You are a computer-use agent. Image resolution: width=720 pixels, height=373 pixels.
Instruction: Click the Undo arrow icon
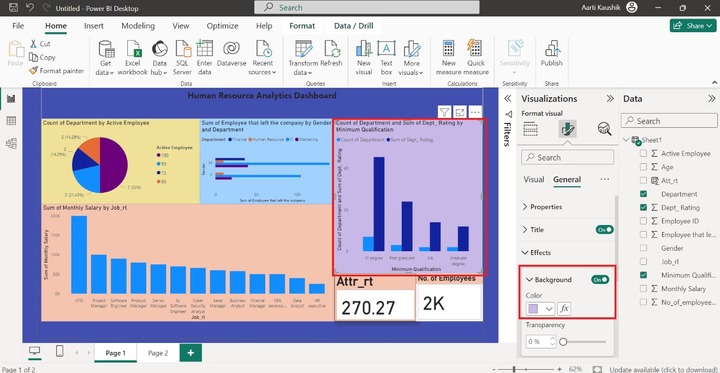30,8
